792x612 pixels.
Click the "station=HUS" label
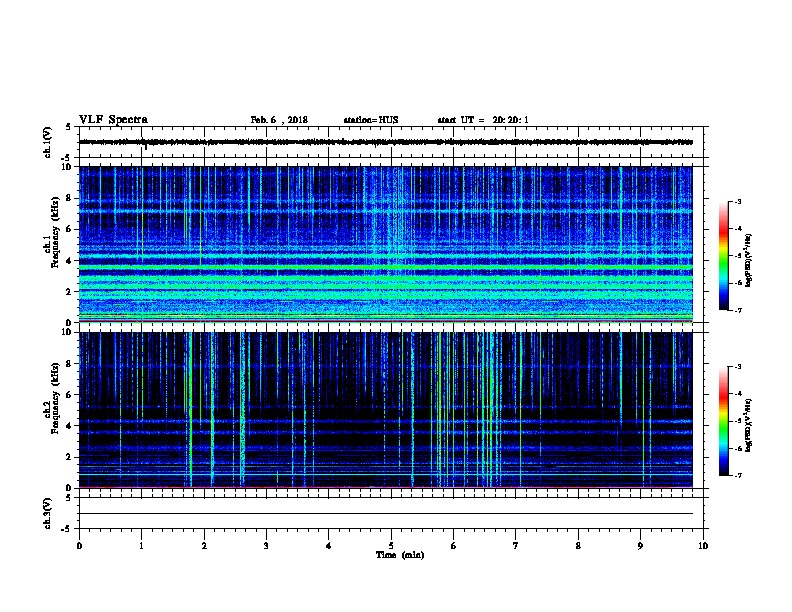(371, 120)
